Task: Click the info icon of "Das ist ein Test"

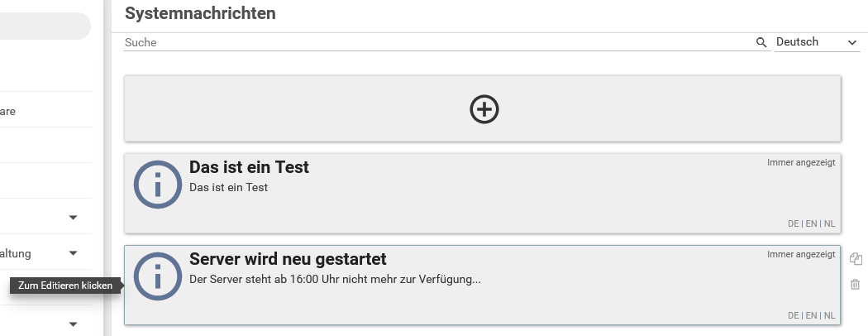Action: pyautogui.click(x=157, y=184)
